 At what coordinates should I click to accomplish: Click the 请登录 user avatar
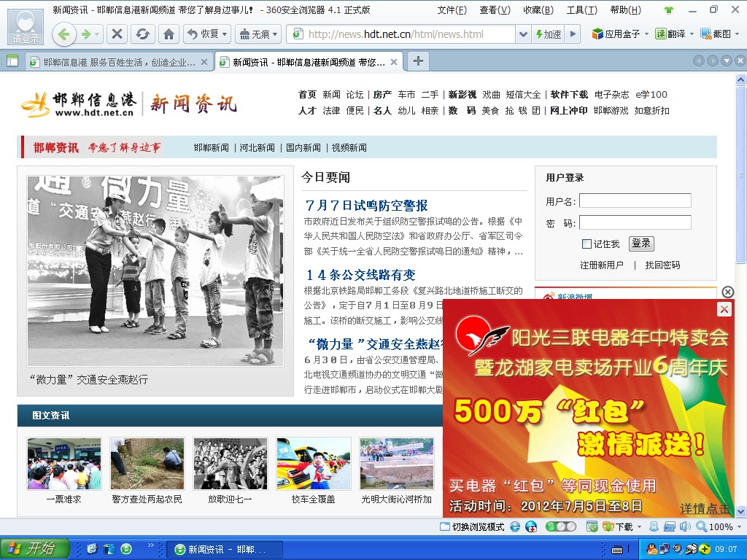point(26,27)
